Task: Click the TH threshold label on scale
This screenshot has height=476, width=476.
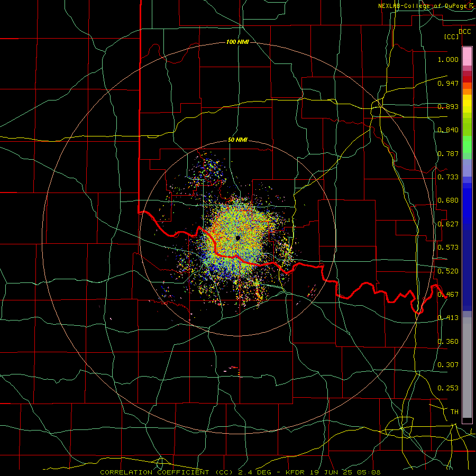Action: point(454,412)
